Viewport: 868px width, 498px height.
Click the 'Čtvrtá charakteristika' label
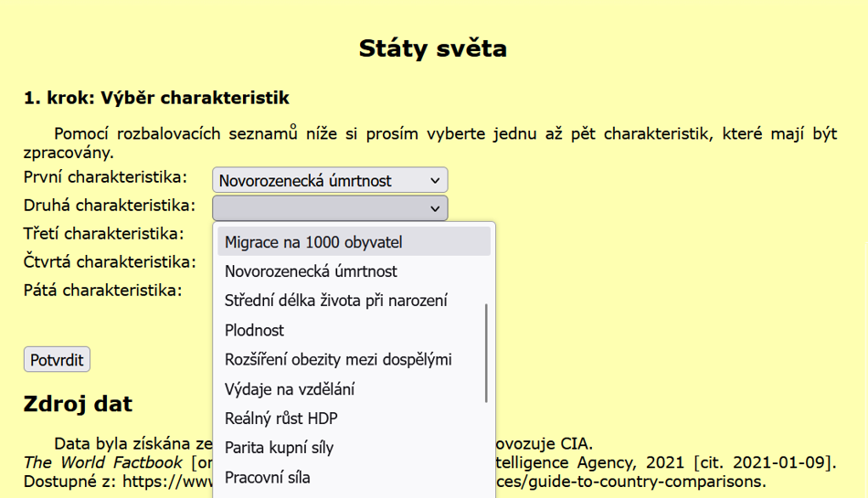[110, 262]
